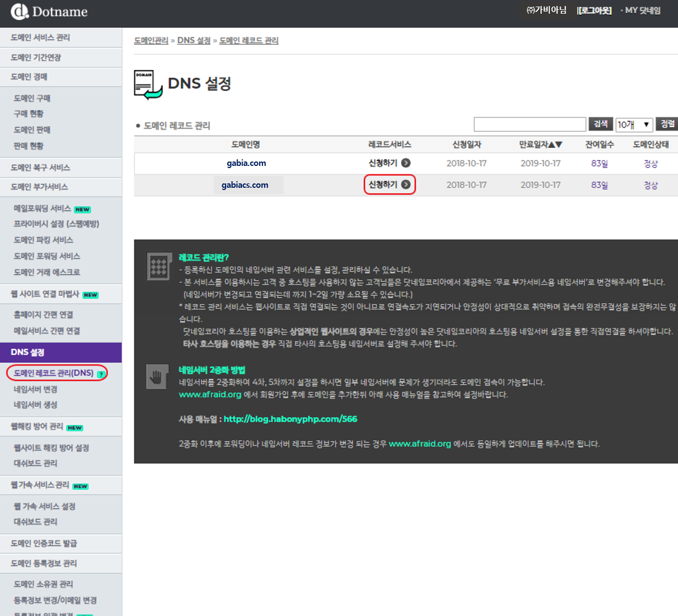This screenshot has width=678, height=616.
Task: Select DNS 설정 sidebar section
Action: click(61, 353)
